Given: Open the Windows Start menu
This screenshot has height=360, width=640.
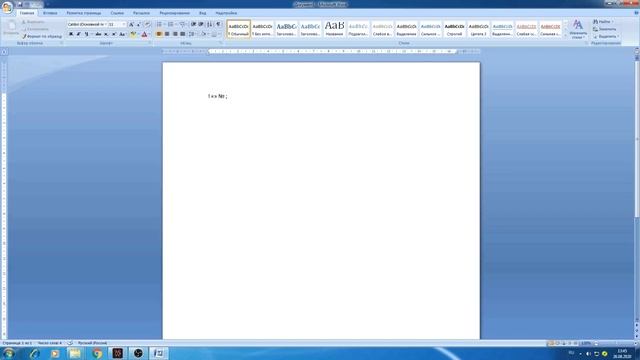Looking at the screenshot, I should coord(9,353).
